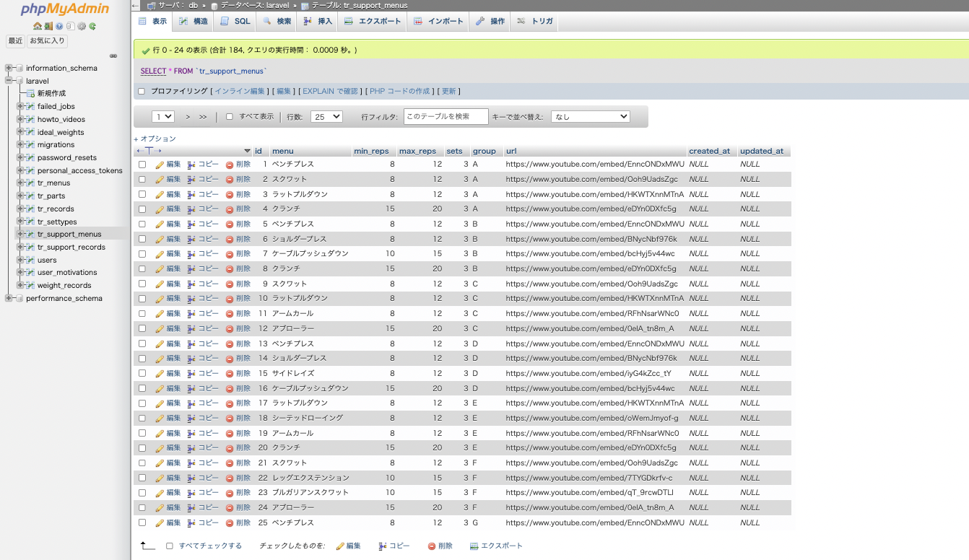The height and width of the screenshot is (560, 969).
Task: Switch to the 構造 tab
Action: 193,22
